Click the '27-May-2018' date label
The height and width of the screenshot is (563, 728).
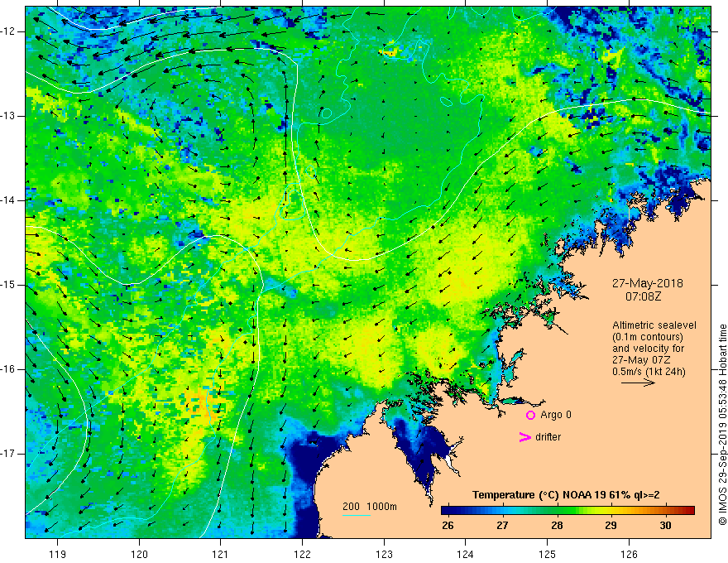[x=648, y=283]
